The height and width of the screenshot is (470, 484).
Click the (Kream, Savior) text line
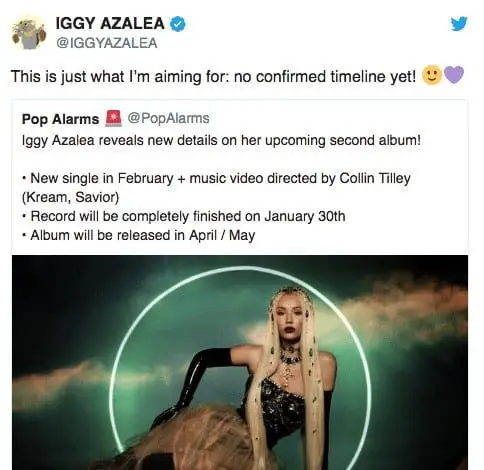70,197
